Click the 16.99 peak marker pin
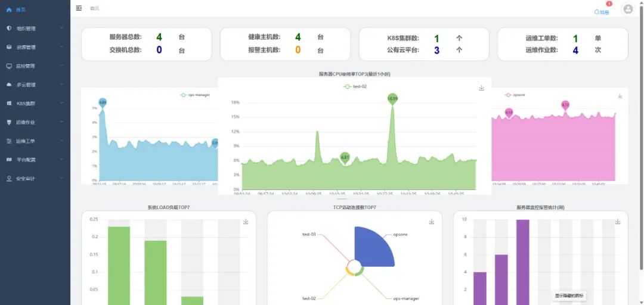This screenshot has height=305, width=644. 392,99
